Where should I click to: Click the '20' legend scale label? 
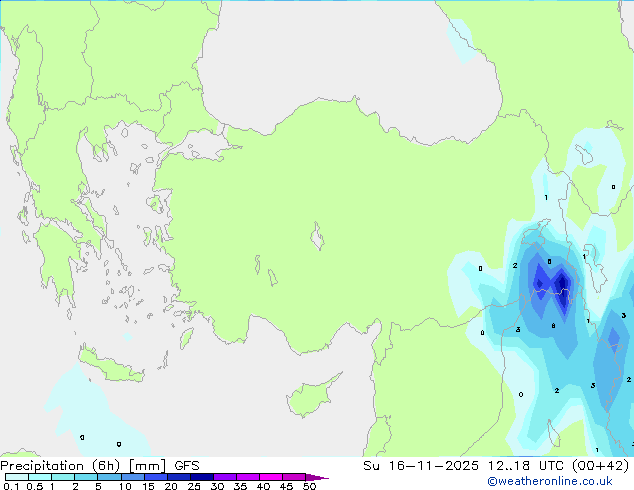[171, 486]
